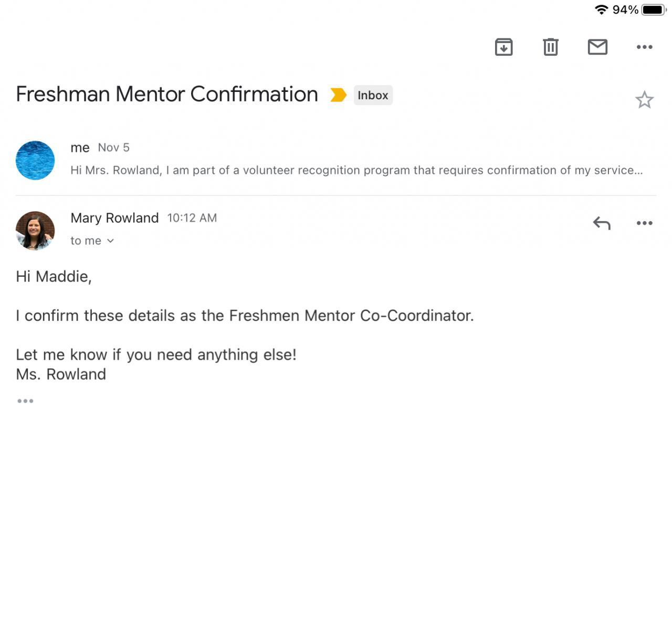The image size is (672, 631).
Task: Mark the email as unread
Action: coord(597,47)
